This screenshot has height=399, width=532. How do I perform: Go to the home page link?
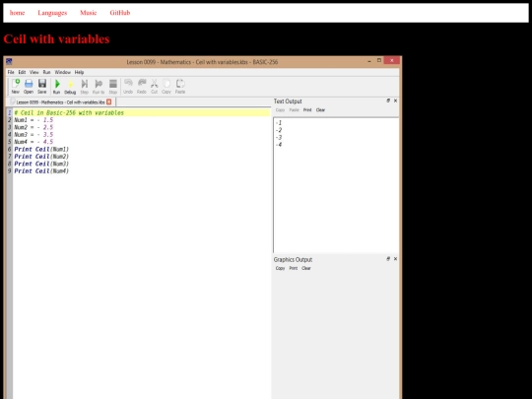(x=18, y=13)
